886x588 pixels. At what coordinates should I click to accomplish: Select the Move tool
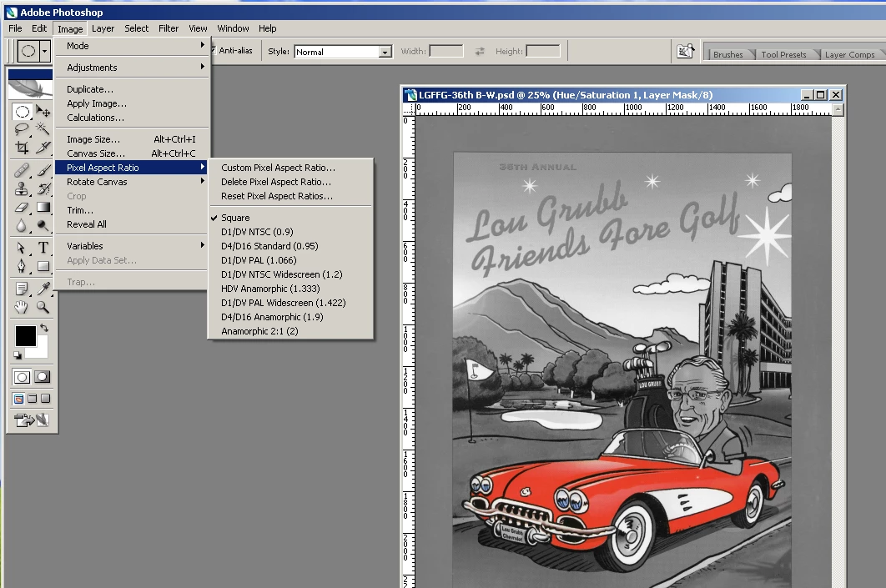(43, 111)
